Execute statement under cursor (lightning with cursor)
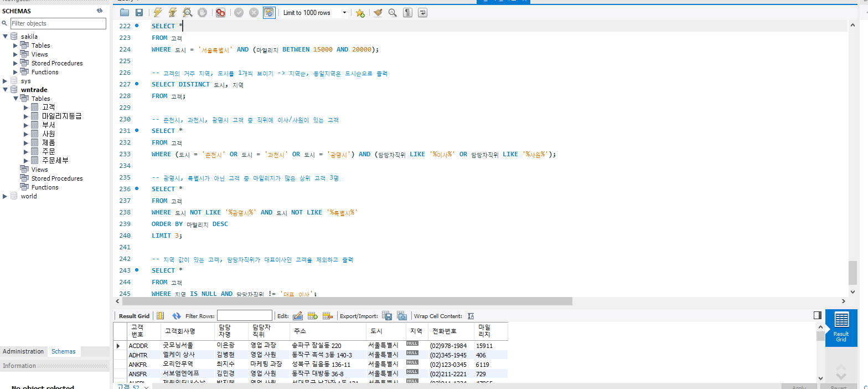868x389 pixels. (x=173, y=12)
